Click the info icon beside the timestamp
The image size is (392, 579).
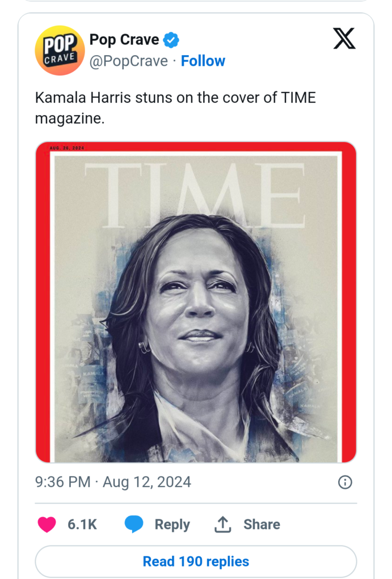tap(345, 482)
